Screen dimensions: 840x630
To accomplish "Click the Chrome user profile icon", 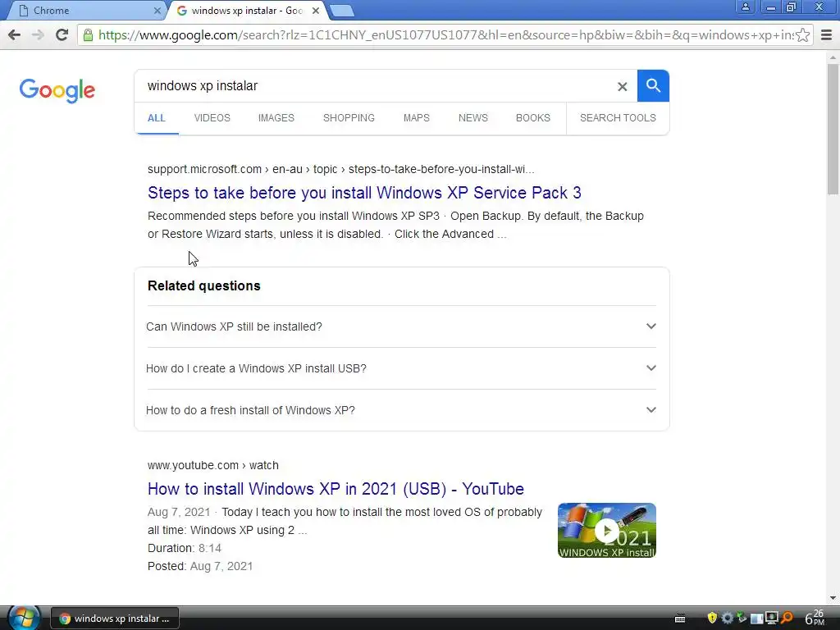I will point(745,7).
